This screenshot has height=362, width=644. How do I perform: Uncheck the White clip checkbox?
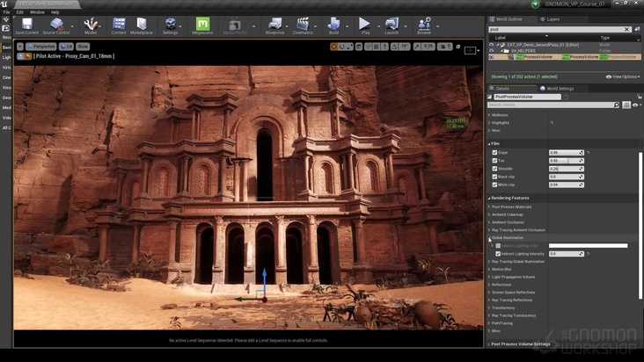tap(494, 185)
